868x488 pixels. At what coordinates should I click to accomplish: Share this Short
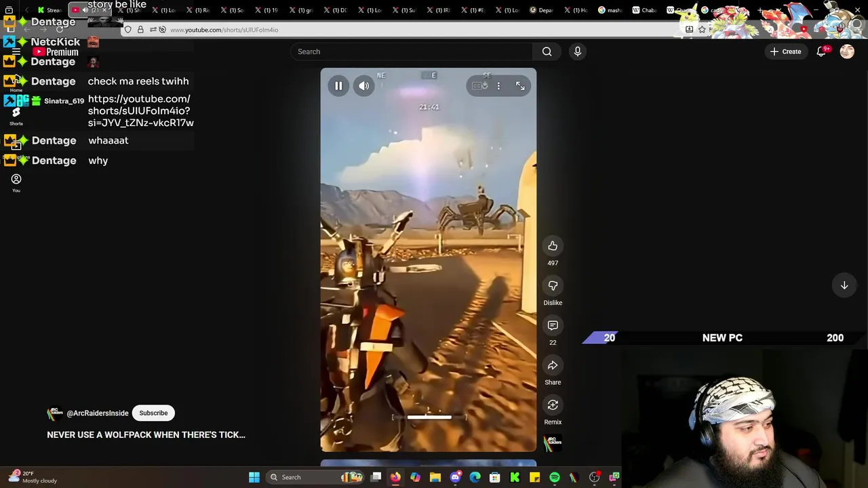(553, 366)
